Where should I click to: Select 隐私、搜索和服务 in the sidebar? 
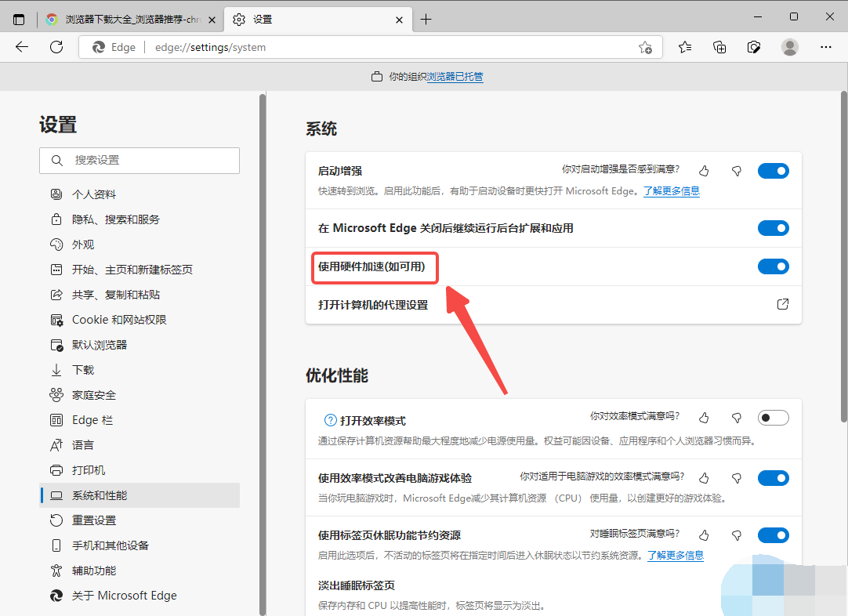(115, 219)
